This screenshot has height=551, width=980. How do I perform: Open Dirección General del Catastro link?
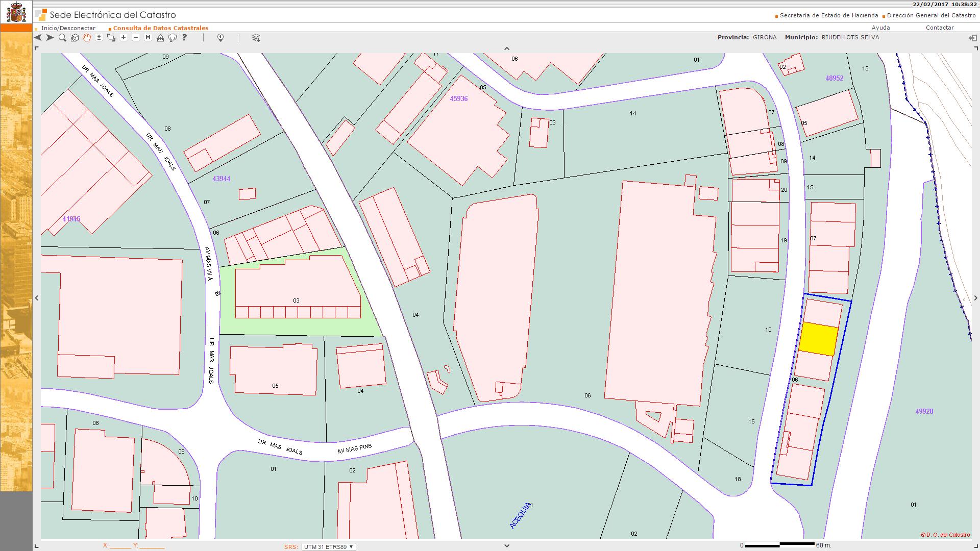click(x=931, y=15)
